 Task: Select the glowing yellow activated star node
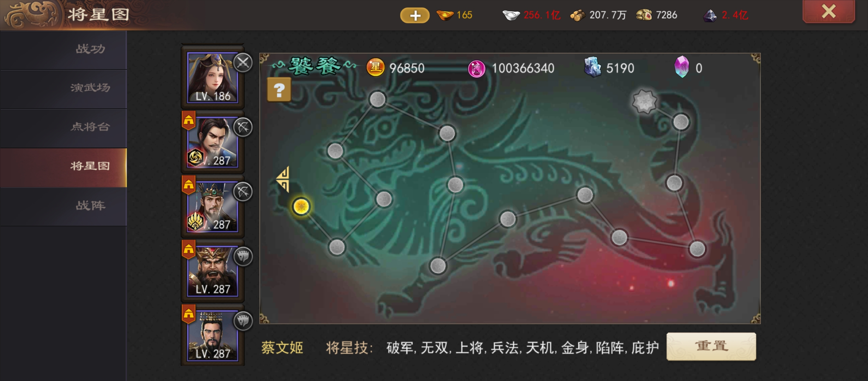[x=301, y=206]
